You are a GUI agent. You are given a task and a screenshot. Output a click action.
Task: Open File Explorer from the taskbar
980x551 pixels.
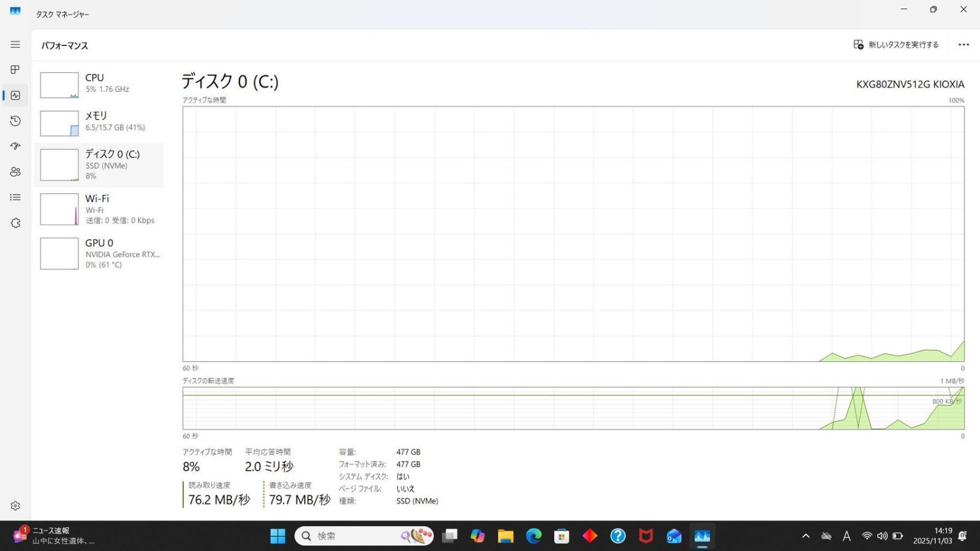tap(505, 536)
